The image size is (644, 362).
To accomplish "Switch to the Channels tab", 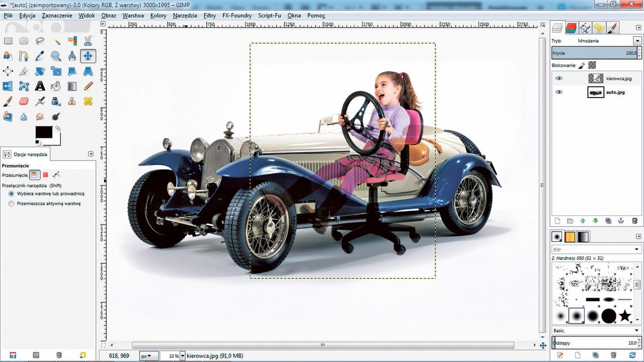I will (x=571, y=28).
